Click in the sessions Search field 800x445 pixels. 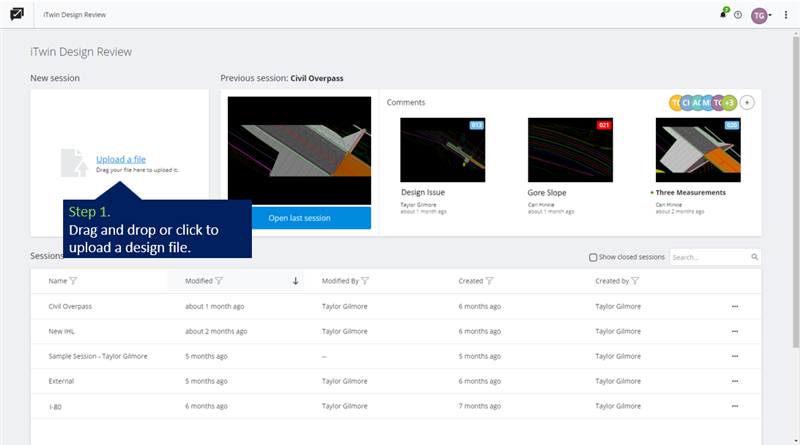tap(709, 257)
